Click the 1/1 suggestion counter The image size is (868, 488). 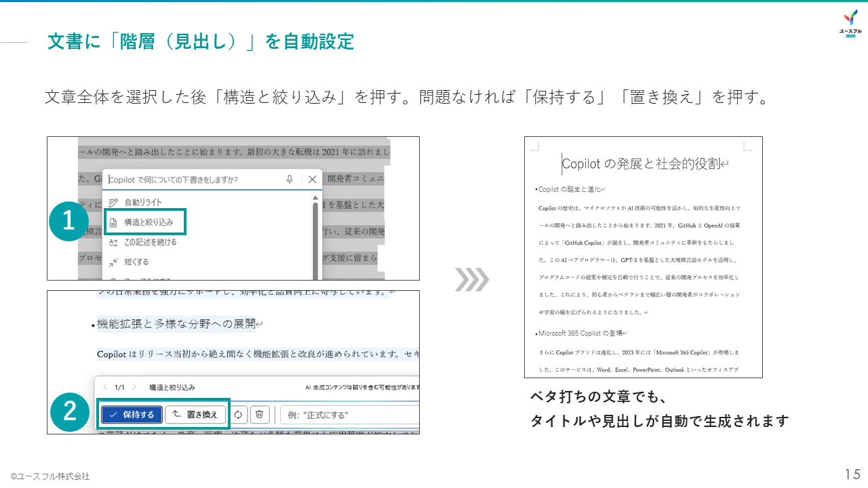pyautogui.click(x=119, y=387)
